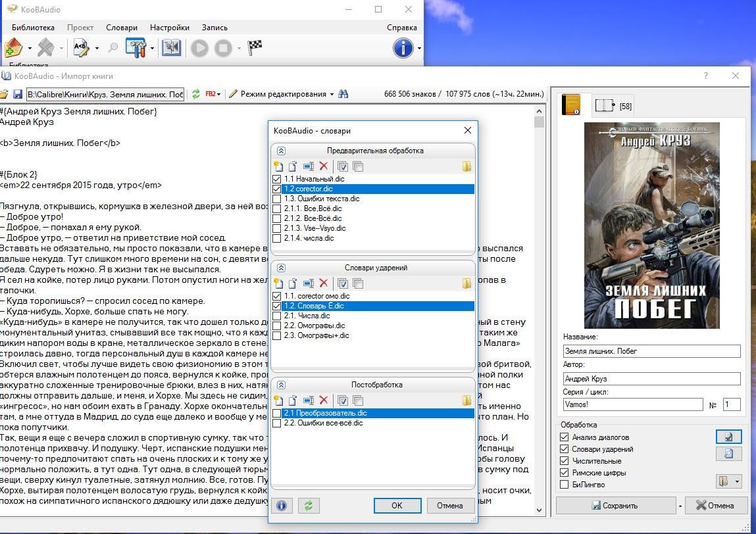Click the document magnifier button in Обработка
Screen dimensions: 756x534
(x=728, y=453)
